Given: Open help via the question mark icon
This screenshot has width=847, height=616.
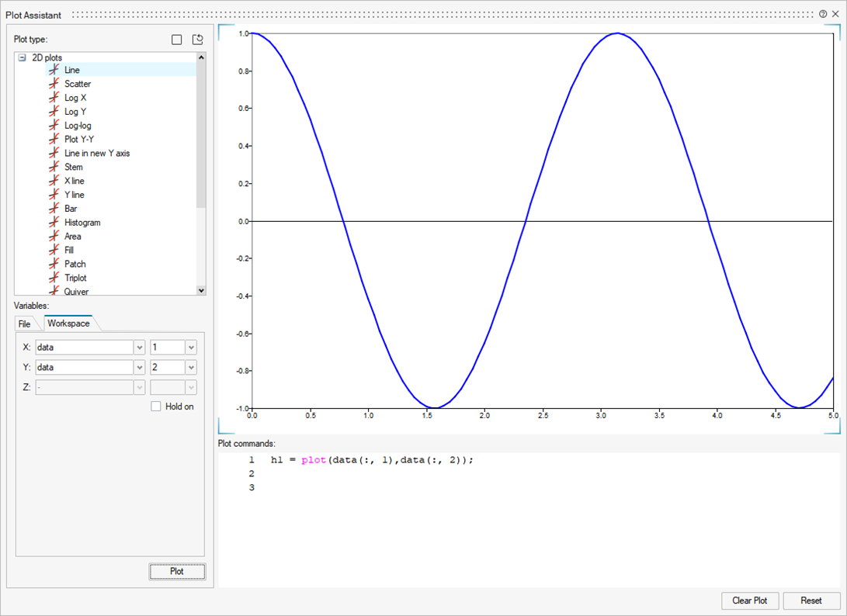Looking at the screenshot, I should click(823, 14).
